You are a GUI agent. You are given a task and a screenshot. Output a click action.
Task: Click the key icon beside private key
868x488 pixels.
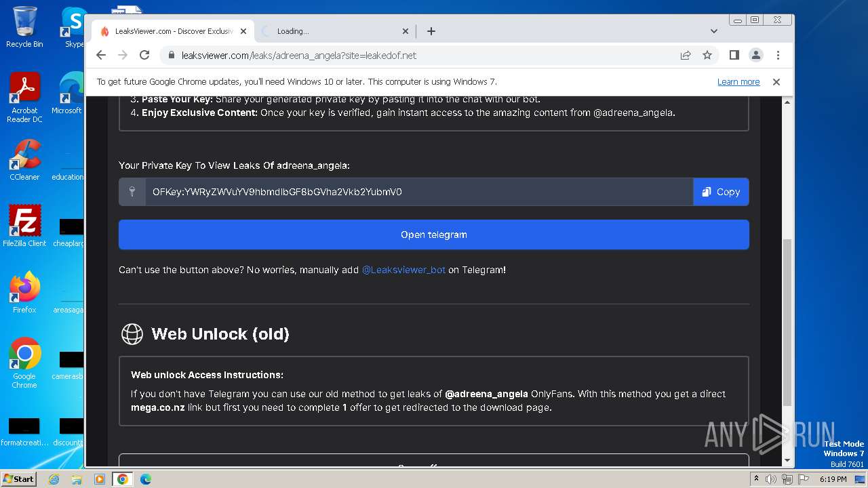coord(132,192)
